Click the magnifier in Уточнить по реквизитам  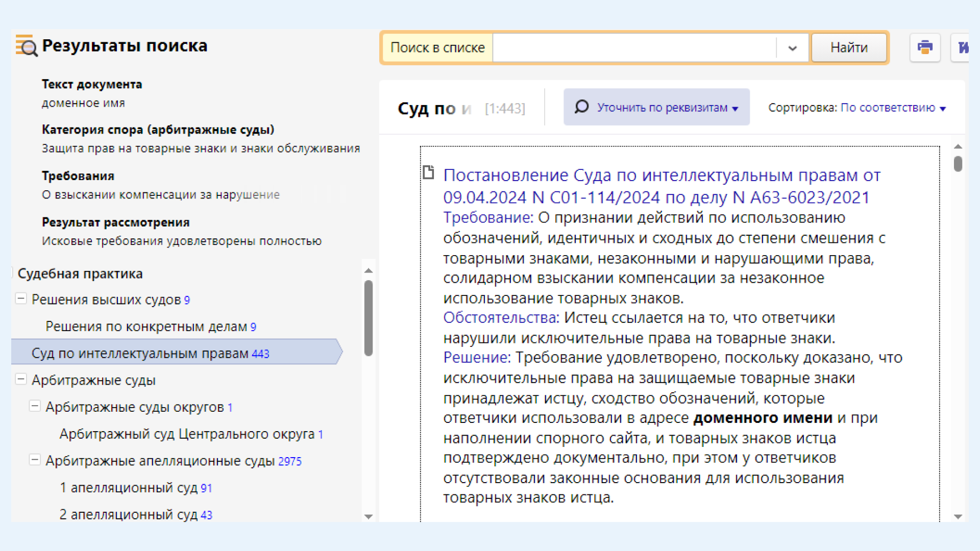581,107
